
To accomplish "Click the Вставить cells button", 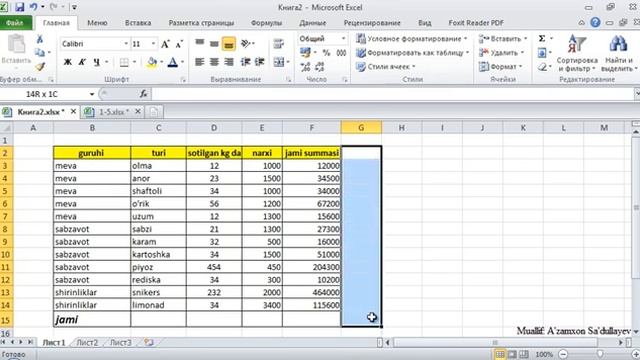I will coord(503,39).
